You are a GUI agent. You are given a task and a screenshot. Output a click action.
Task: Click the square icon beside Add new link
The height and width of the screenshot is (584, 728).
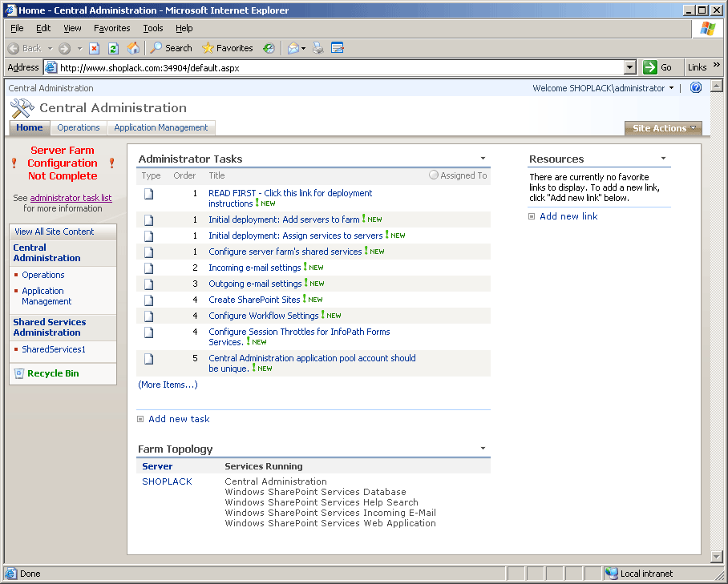pyautogui.click(x=532, y=216)
